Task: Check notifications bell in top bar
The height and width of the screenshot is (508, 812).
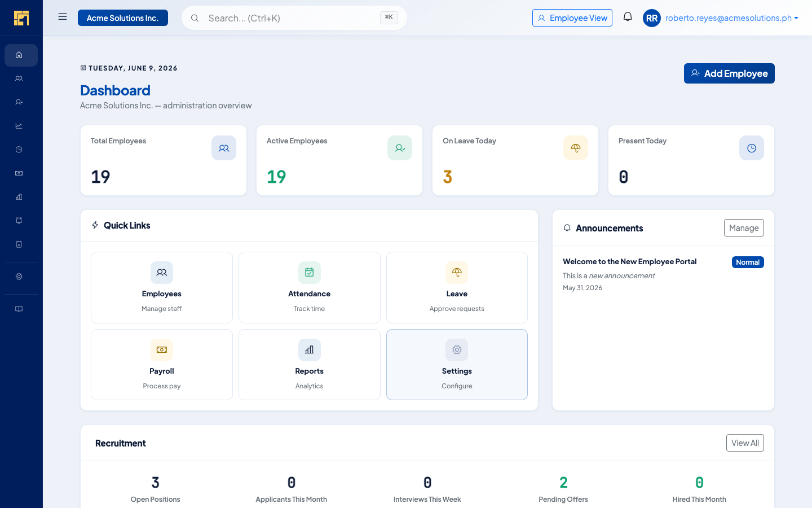Action: pyautogui.click(x=628, y=17)
